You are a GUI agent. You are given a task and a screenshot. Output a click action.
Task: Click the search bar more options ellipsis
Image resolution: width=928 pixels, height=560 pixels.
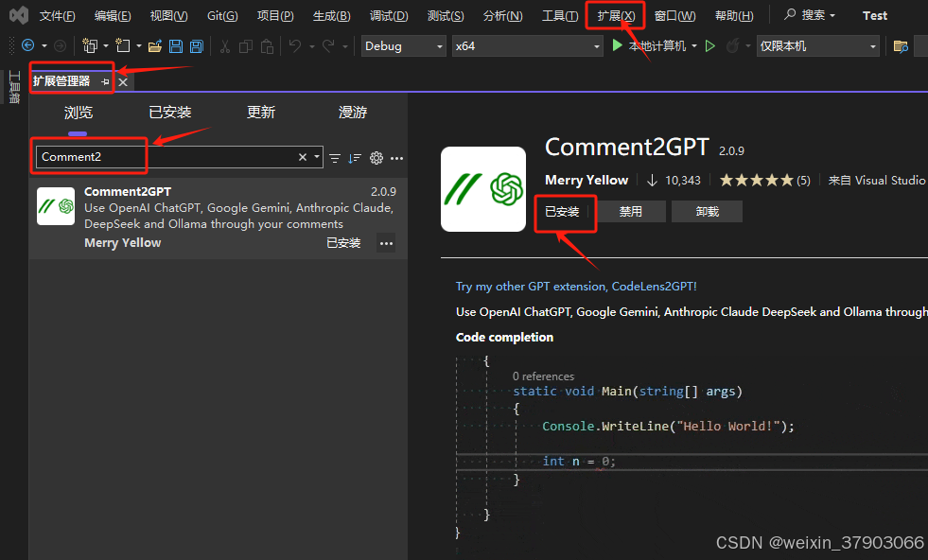pyautogui.click(x=397, y=158)
